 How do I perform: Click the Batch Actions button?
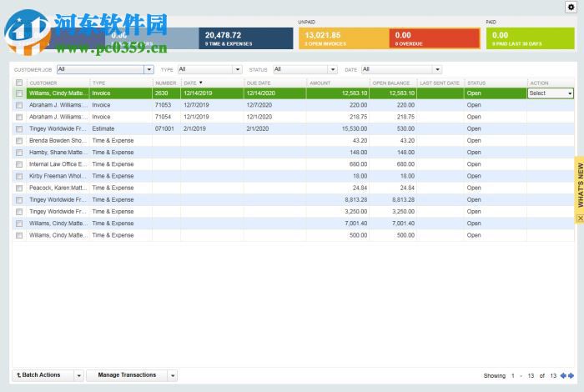point(43,375)
